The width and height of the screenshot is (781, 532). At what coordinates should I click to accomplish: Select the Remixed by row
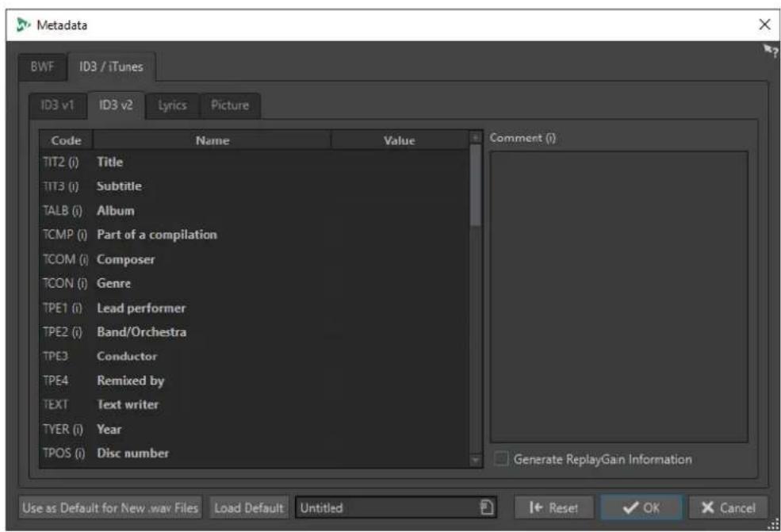255,381
